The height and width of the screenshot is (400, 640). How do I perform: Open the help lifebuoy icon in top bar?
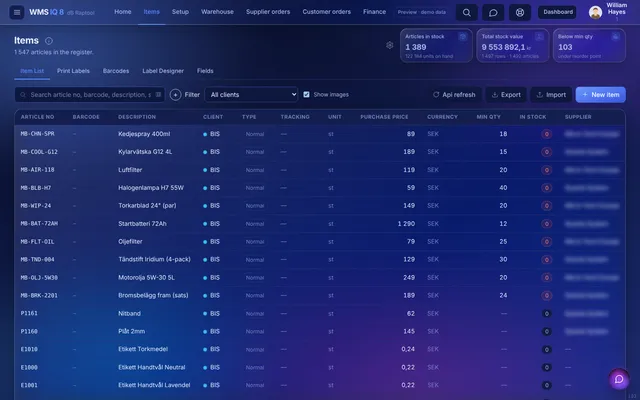(x=520, y=12)
